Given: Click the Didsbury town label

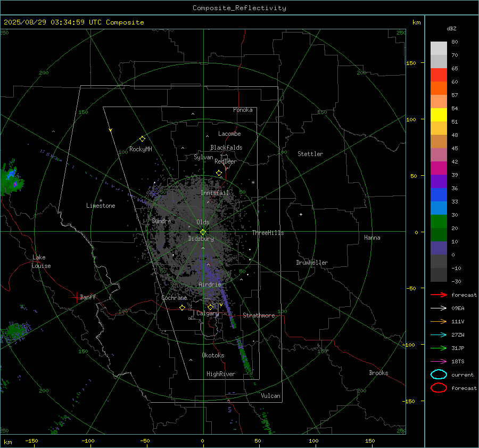Looking at the screenshot, I should (201, 239).
